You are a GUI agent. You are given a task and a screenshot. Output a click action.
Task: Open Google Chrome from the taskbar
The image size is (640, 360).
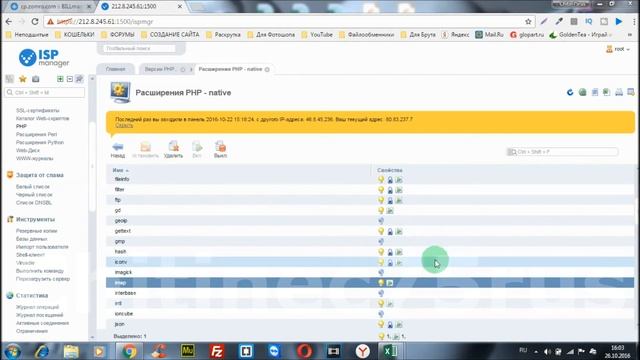tap(129, 351)
